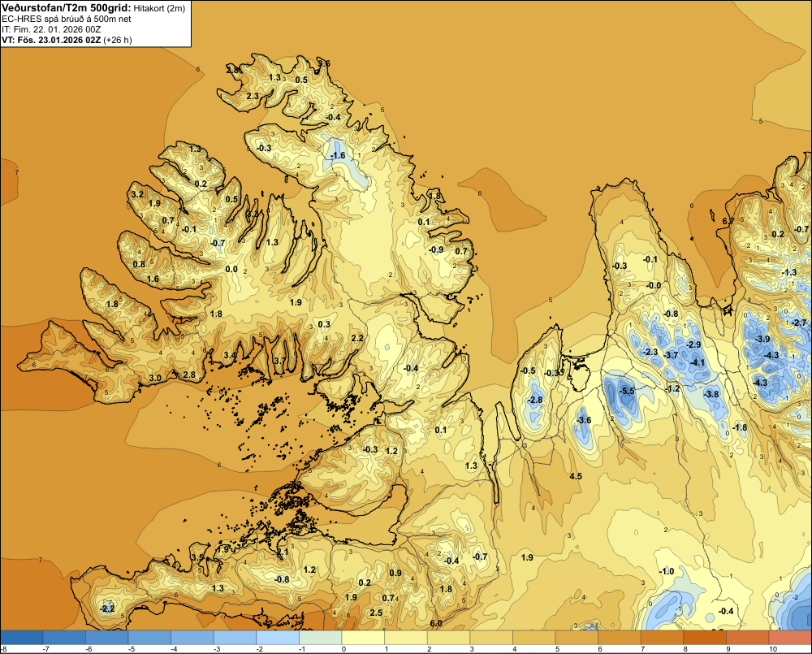Click the legend scale label '10'
This screenshot has height=654, width=812.
point(773,649)
